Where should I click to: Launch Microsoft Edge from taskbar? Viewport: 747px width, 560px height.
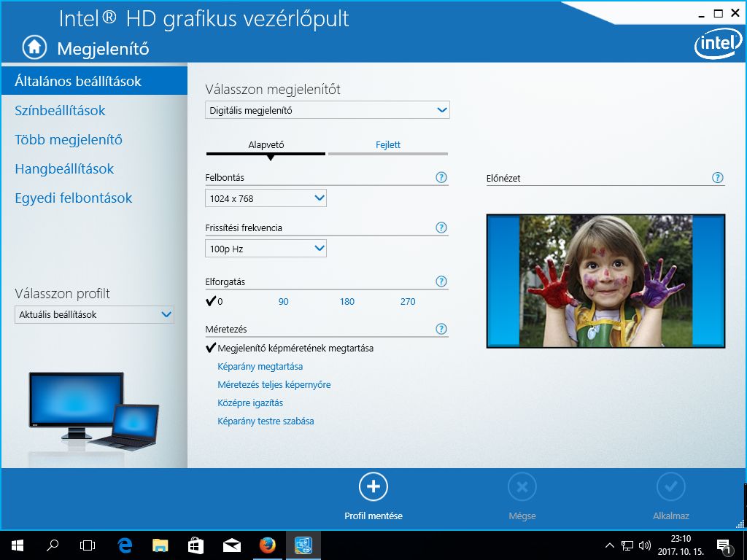(x=125, y=545)
